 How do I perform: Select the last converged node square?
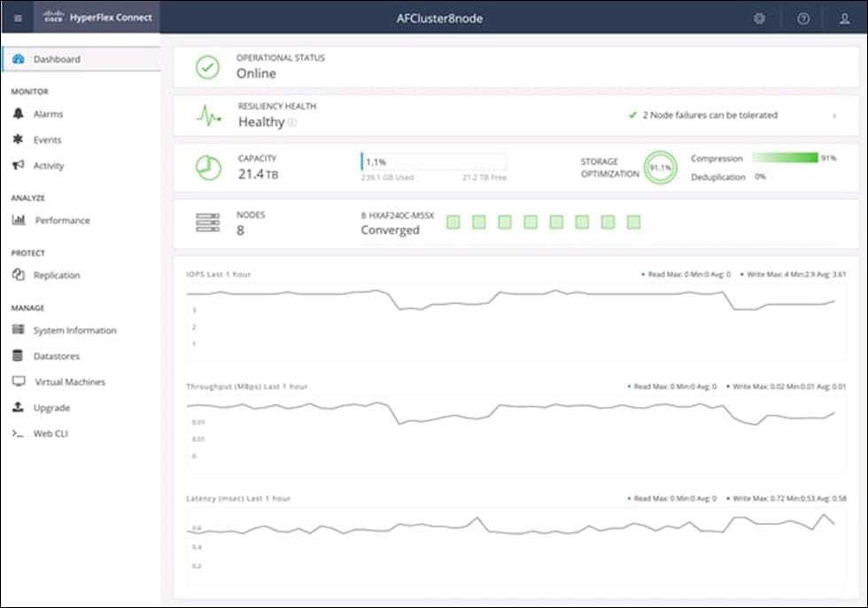(x=634, y=222)
